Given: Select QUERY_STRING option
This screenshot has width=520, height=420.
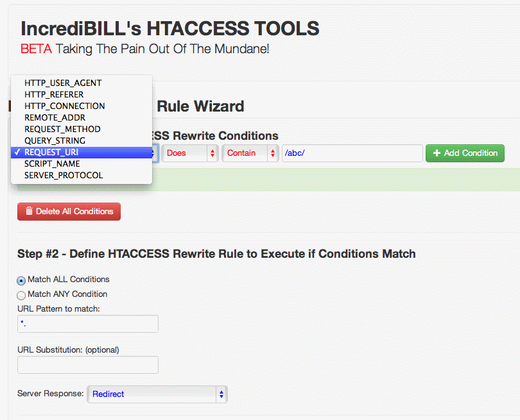Looking at the screenshot, I should click(55, 140).
